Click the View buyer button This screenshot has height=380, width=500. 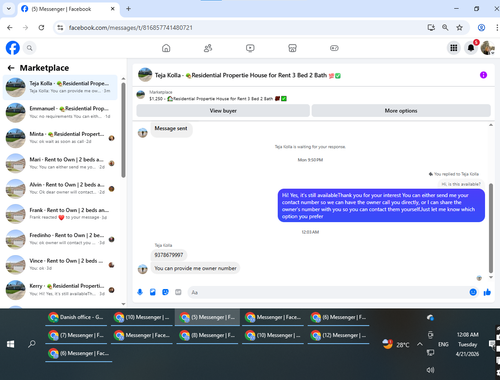(x=223, y=111)
